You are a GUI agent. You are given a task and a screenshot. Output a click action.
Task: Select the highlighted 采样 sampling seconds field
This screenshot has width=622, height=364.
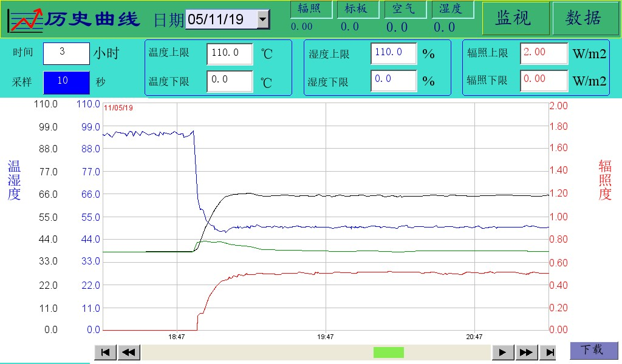pyautogui.click(x=66, y=79)
